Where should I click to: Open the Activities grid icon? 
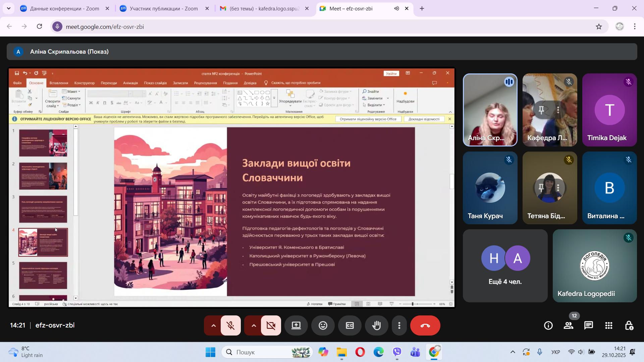(609, 325)
